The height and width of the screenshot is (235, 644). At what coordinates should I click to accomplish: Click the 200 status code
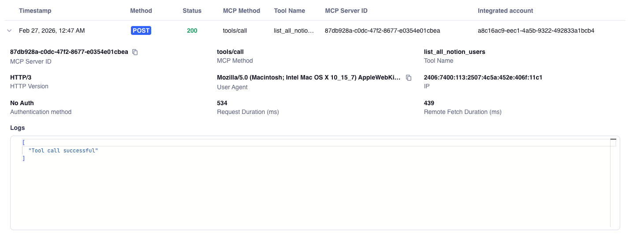[192, 30]
